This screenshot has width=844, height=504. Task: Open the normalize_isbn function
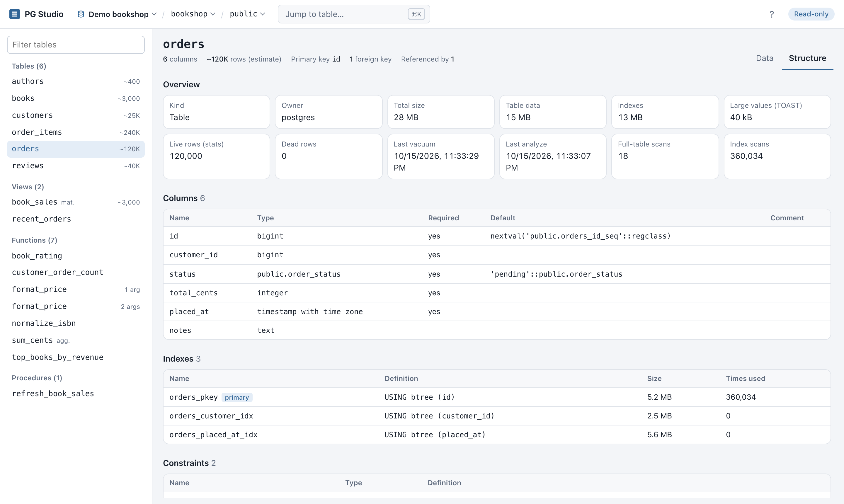click(x=76, y=324)
